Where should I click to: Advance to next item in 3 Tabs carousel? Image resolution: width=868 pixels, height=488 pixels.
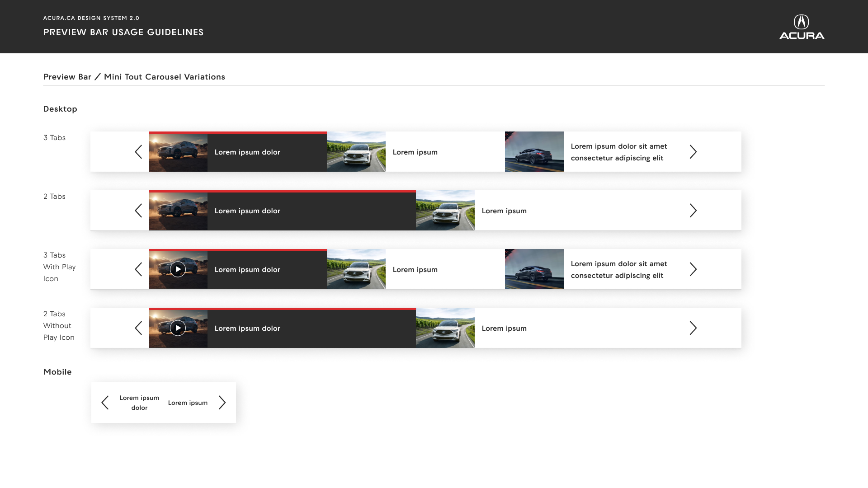click(x=693, y=152)
